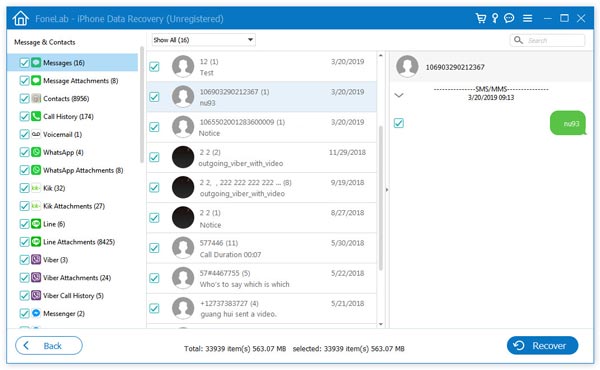Click the Contacts category icon
Image resolution: width=600 pixels, height=370 pixels.
point(36,98)
